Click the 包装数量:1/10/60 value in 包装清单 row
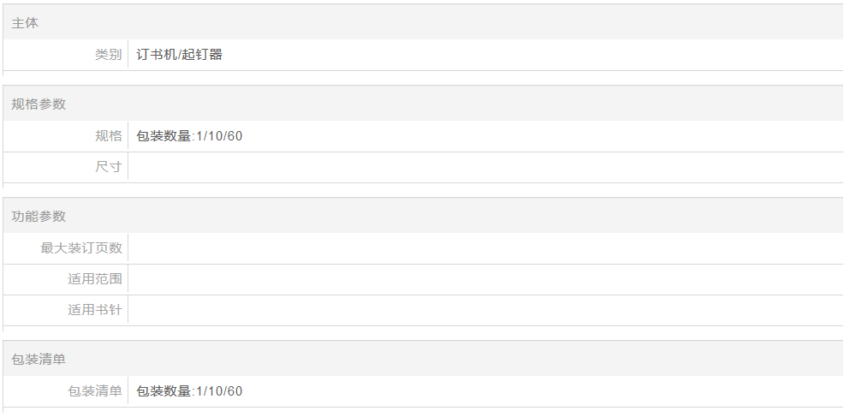This screenshot has height=417, width=868. pos(189,391)
